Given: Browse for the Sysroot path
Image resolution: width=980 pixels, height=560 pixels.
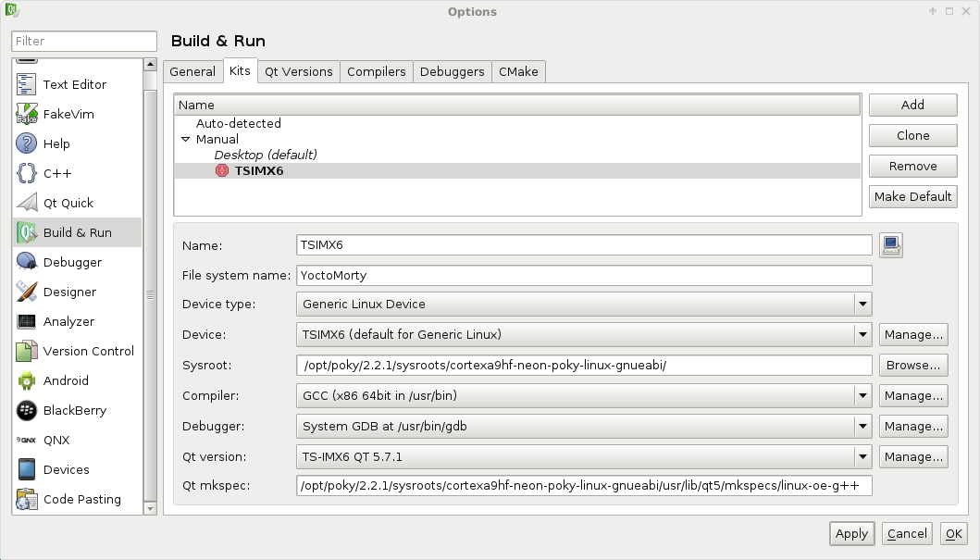Looking at the screenshot, I should pyautogui.click(x=913, y=366).
